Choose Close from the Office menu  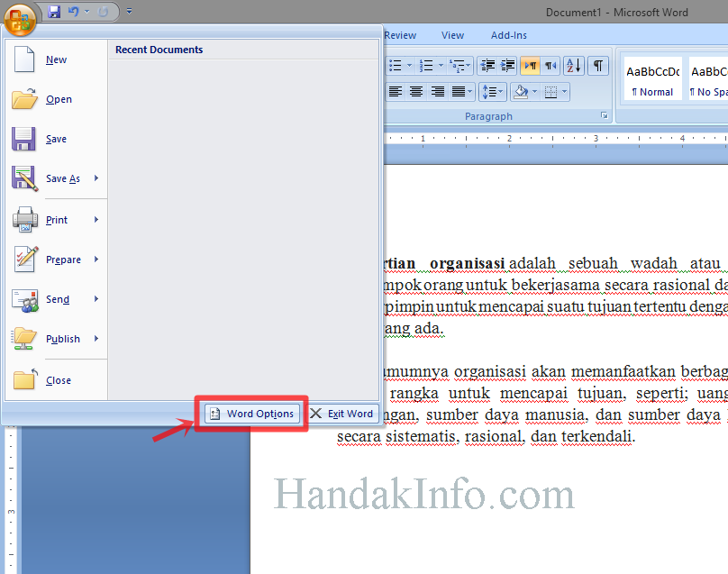click(56, 380)
